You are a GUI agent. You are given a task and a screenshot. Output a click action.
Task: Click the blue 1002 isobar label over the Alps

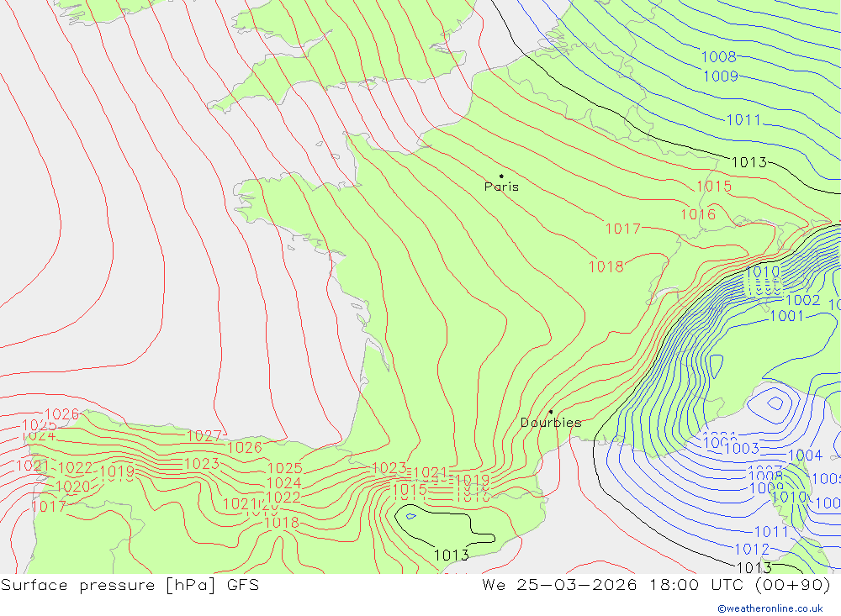803,300
